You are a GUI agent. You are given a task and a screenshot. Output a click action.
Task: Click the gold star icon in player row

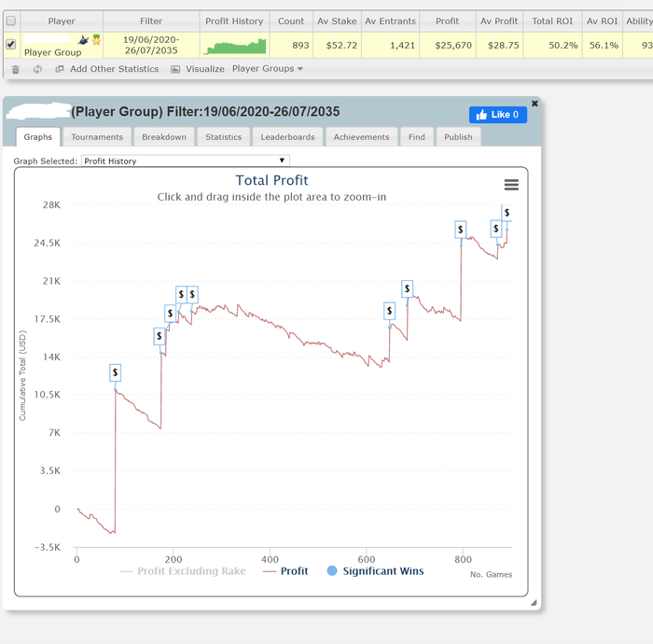click(97, 39)
